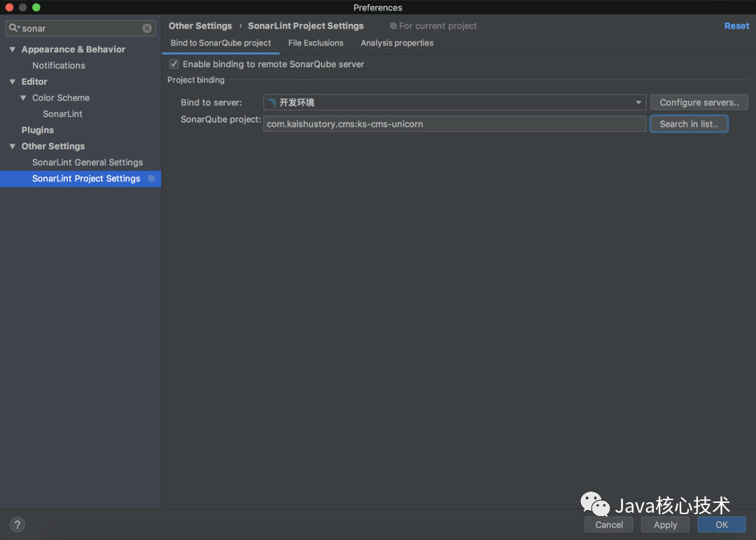Viewport: 756px width, 540px height.
Task: Switch to File Exclusions tab
Action: click(316, 43)
